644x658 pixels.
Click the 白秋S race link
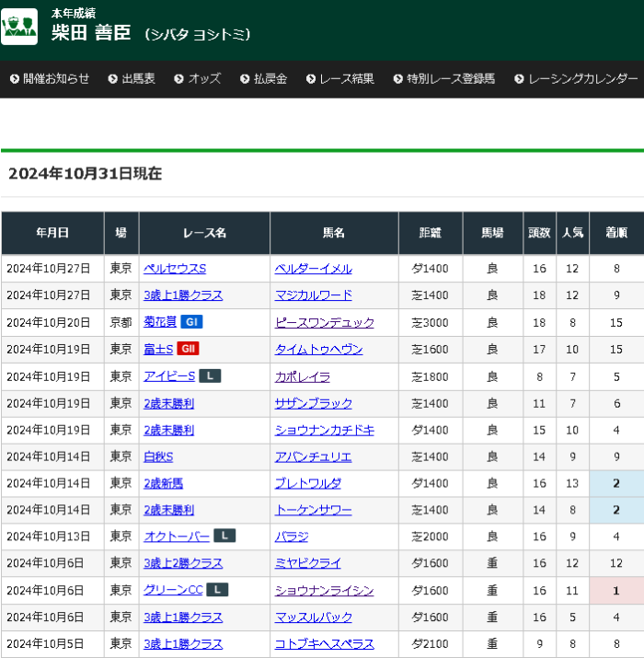[158, 456]
